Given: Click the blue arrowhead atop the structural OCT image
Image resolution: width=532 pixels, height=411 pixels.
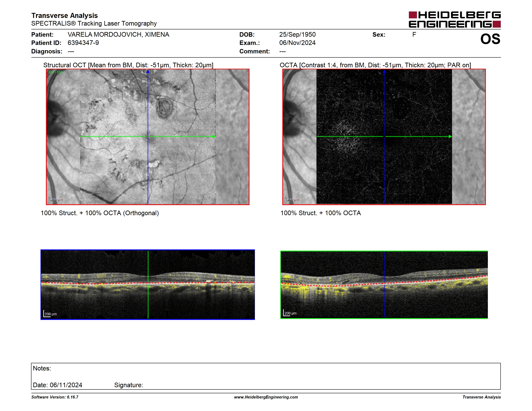Looking at the screenshot, I should point(148,72).
